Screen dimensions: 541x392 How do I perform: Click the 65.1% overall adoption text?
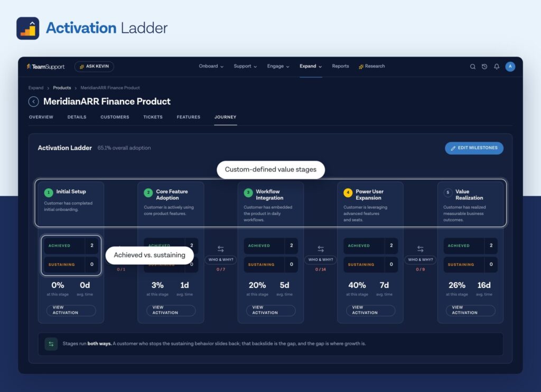click(124, 148)
